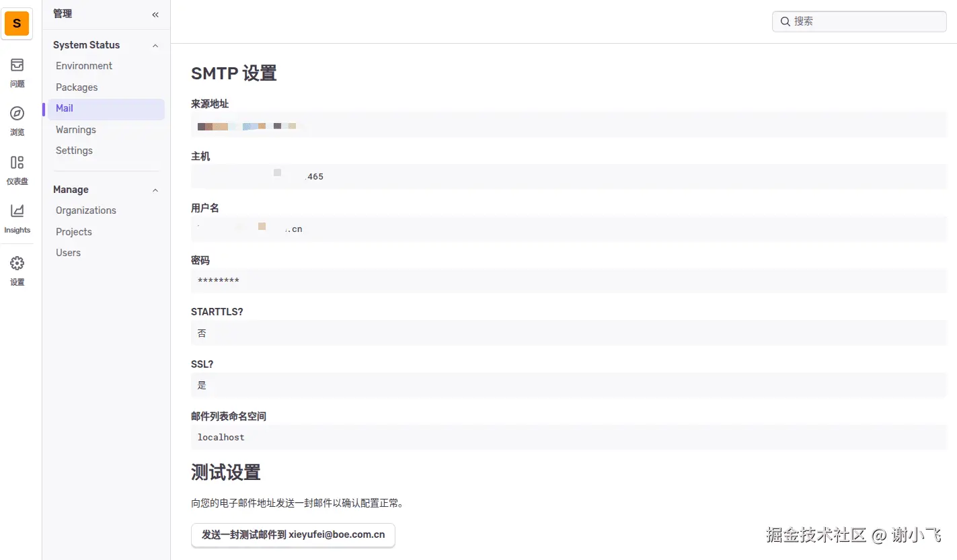This screenshot has height=560, width=957.
Task: Send a test email to xieyufei@boe.com.cn
Action: click(293, 535)
